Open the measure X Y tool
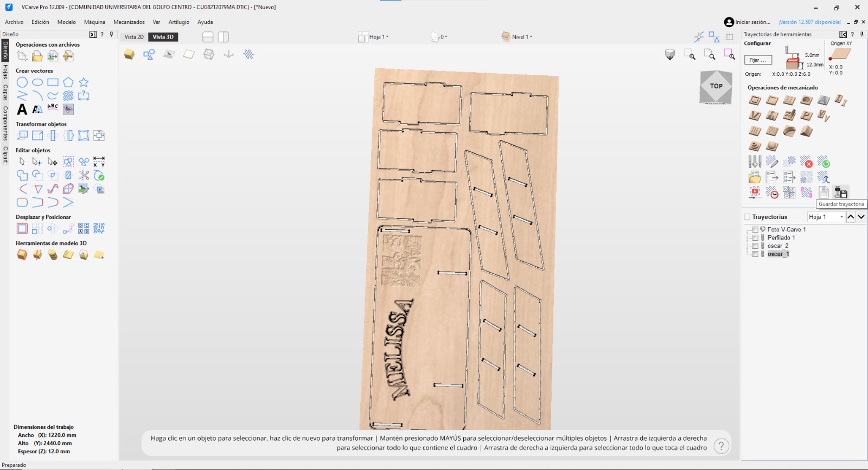Viewport: 868px width, 470px height. [x=99, y=162]
